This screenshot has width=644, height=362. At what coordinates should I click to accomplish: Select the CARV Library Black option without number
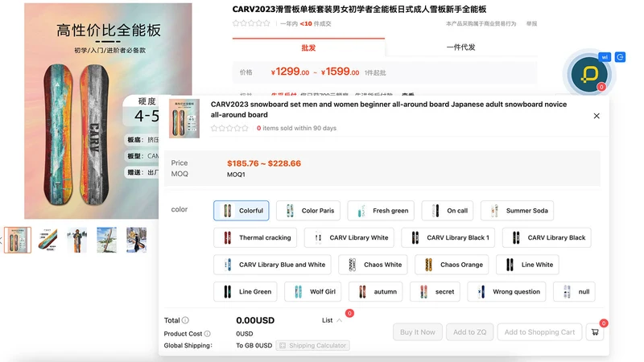547,237
